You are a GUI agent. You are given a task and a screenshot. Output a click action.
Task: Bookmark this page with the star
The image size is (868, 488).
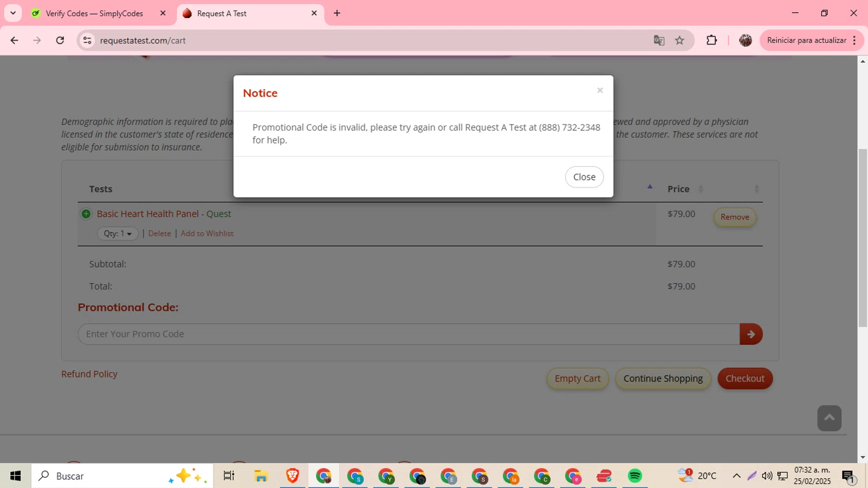coord(680,41)
